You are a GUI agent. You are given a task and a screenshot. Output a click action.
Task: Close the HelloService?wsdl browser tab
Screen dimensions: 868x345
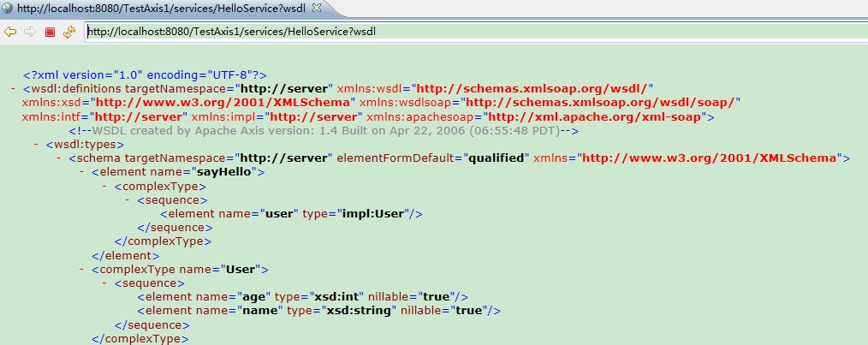pyautogui.click(x=316, y=8)
